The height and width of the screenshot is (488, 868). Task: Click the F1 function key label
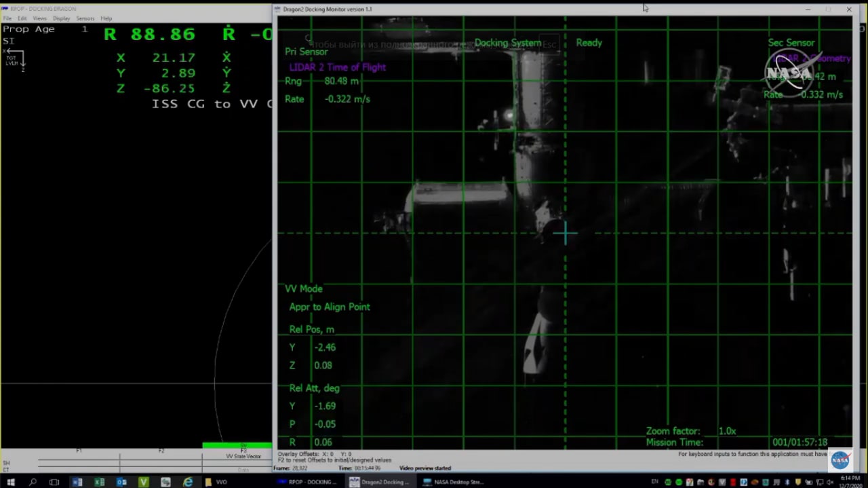tap(79, 451)
